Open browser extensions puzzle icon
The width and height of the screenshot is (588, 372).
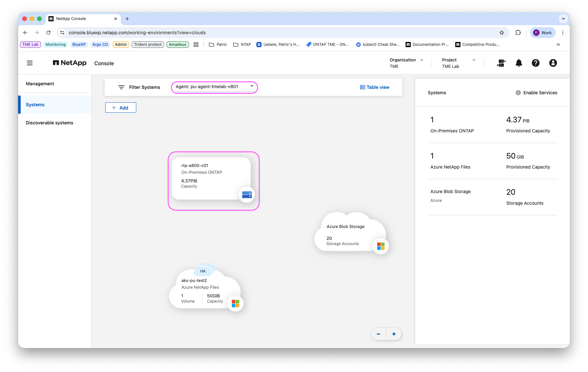coord(518,33)
